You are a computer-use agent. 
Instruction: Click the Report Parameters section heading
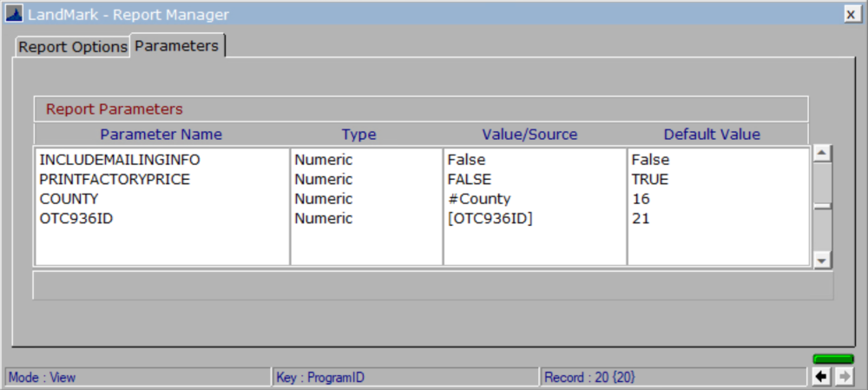pyautogui.click(x=114, y=109)
